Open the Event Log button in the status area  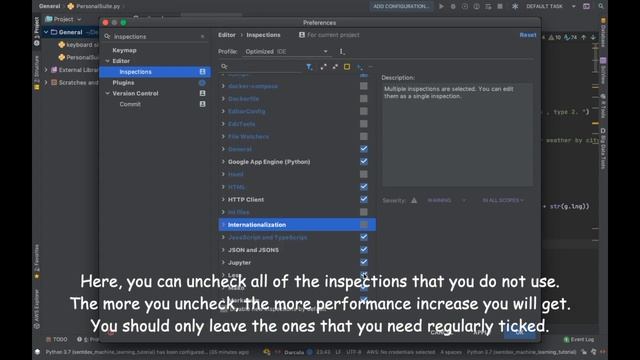point(579,339)
